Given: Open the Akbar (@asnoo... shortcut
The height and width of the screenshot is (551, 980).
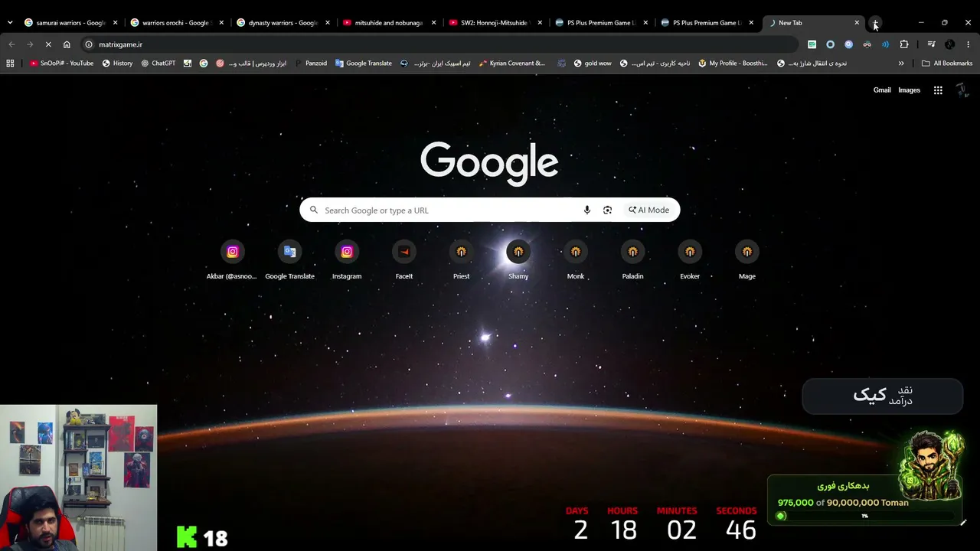Looking at the screenshot, I should [x=232, y=261].
